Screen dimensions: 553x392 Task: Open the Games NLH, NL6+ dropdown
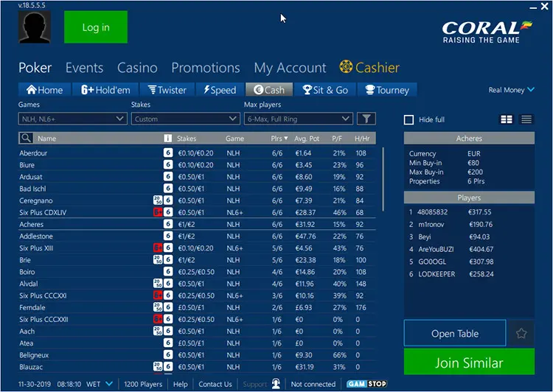[72, 119]
